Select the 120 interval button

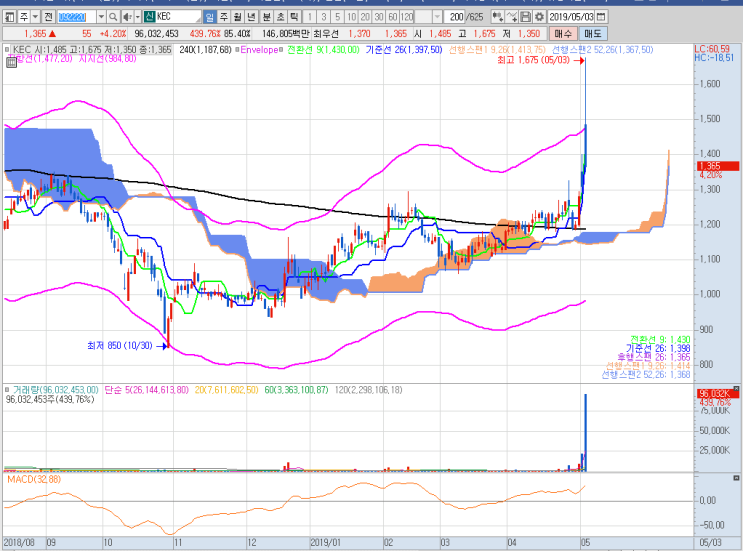tap(407, 17)
